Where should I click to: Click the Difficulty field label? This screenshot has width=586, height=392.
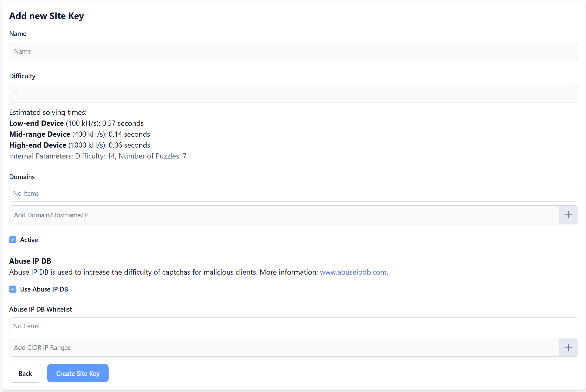22,76
